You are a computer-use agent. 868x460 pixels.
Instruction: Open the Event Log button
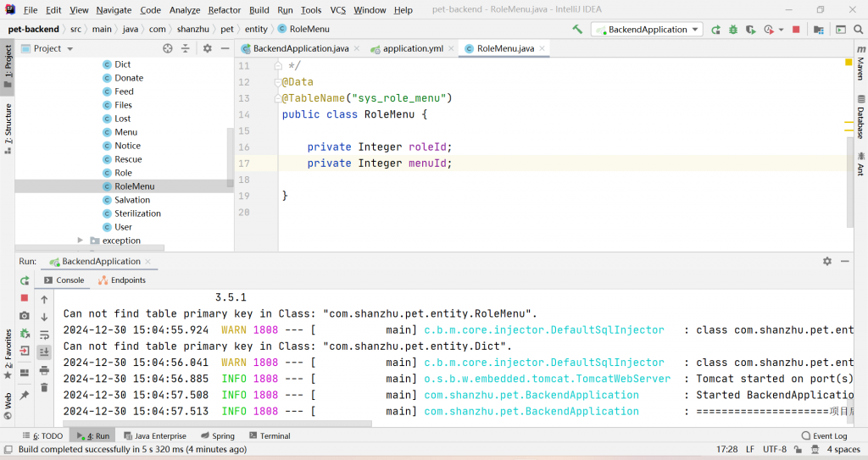(824, 435)
